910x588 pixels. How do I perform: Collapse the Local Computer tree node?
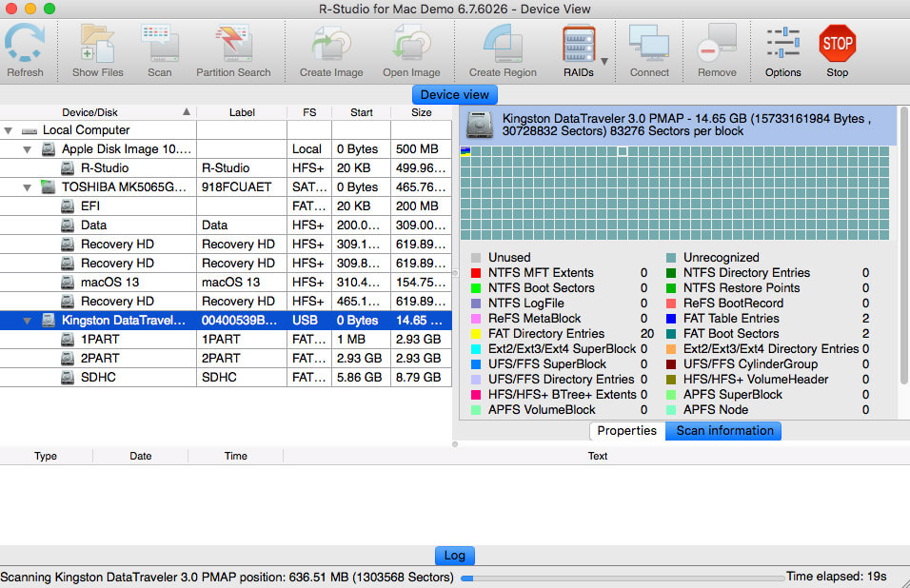(9, 130)
